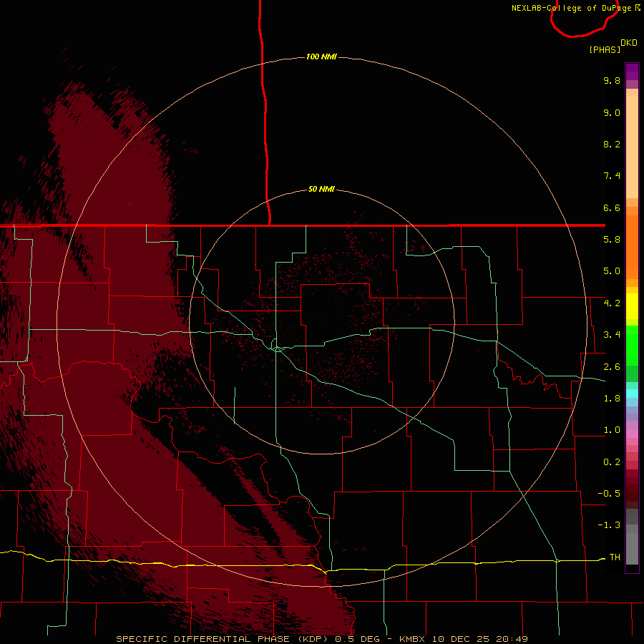Screen dimensions: 644x644
Task: Select the purple swatch atop the color bar
Action: pos(632,72)
